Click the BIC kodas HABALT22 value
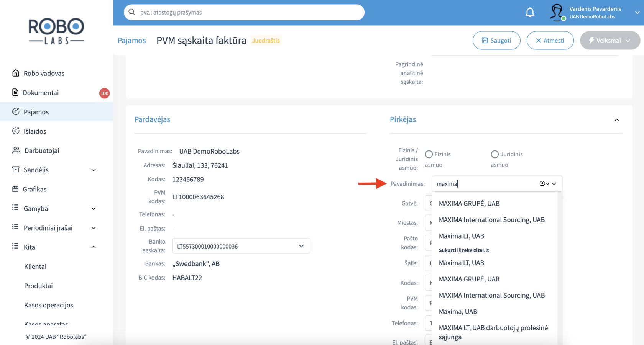Image resolution: width=644 pixels, height=345 pixels. point(187,278)
